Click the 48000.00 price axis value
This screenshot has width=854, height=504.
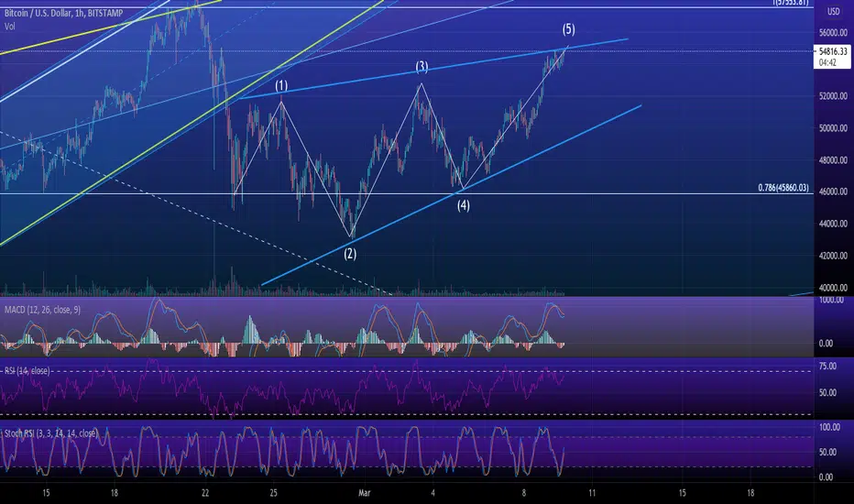(833, 160)
